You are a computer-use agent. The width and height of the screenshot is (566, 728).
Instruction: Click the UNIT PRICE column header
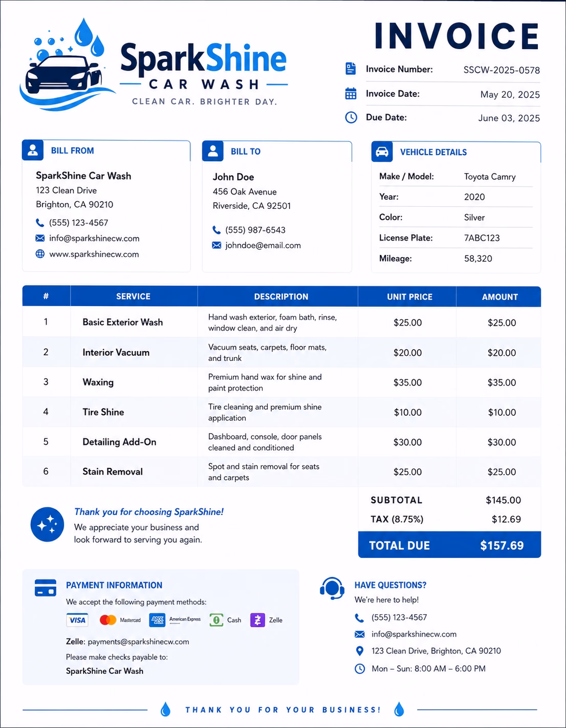tap(409, 297)
